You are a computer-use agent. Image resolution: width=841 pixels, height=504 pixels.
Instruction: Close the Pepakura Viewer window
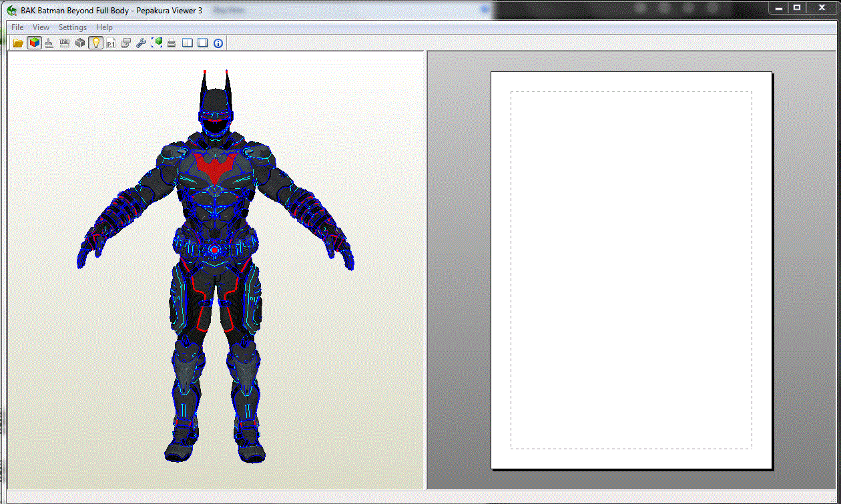(x=822, y=7)
